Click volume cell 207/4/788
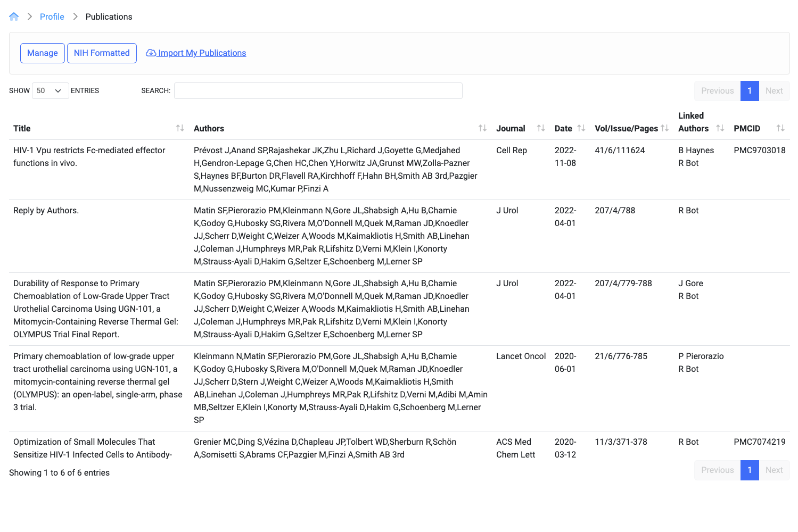Screen dimensions: 798x532 tap(615, 211)
